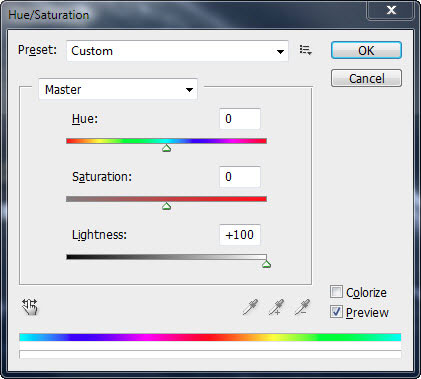This screenshot has height=379, width=421.
Task: Select the on-image adjustment hand tool
Action: tap(30, 307)
